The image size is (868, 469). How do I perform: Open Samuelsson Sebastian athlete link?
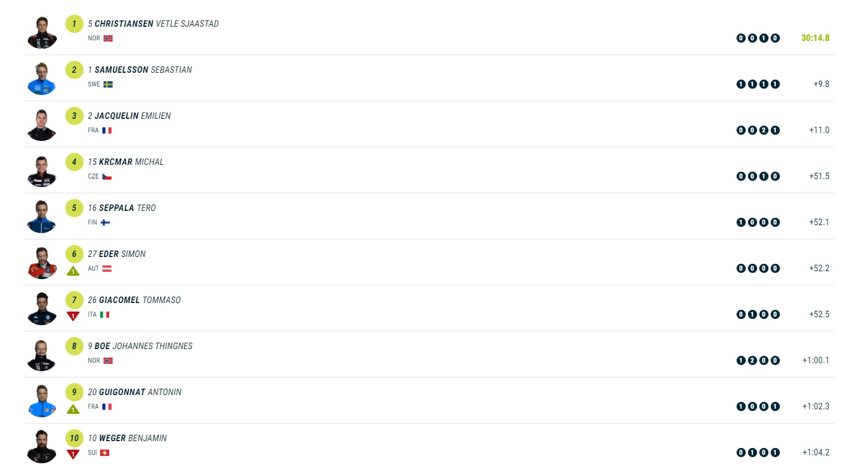pyautogui.click(x=143, y=70)
